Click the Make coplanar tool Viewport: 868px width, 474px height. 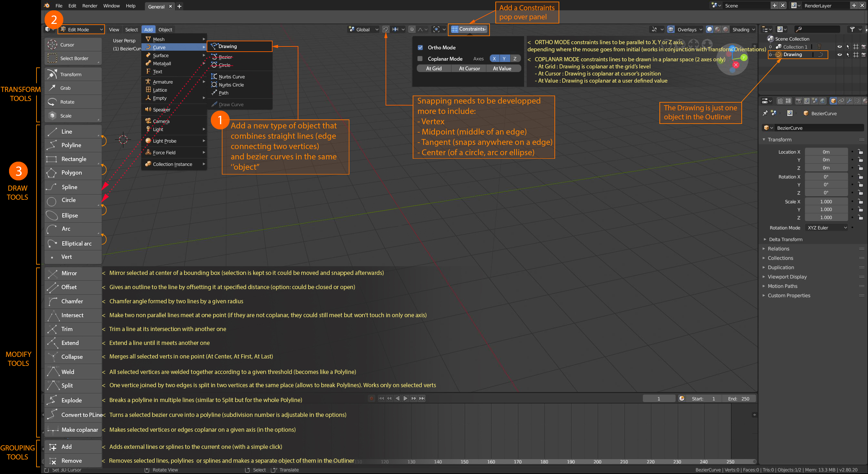73,429
